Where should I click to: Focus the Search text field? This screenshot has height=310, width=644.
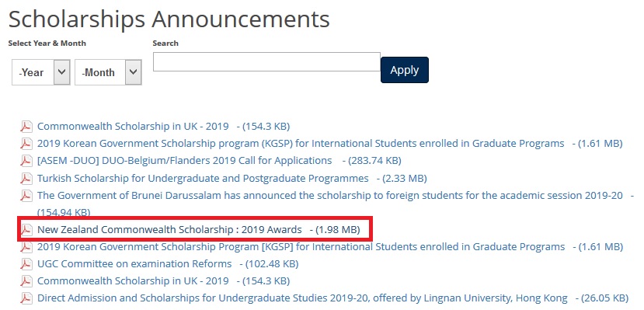point(266,61)
